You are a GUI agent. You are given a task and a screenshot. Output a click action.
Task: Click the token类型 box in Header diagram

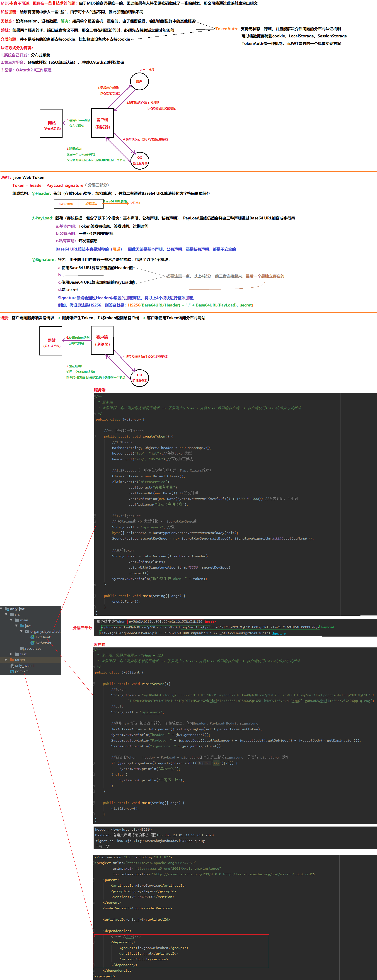click(66, 204)
